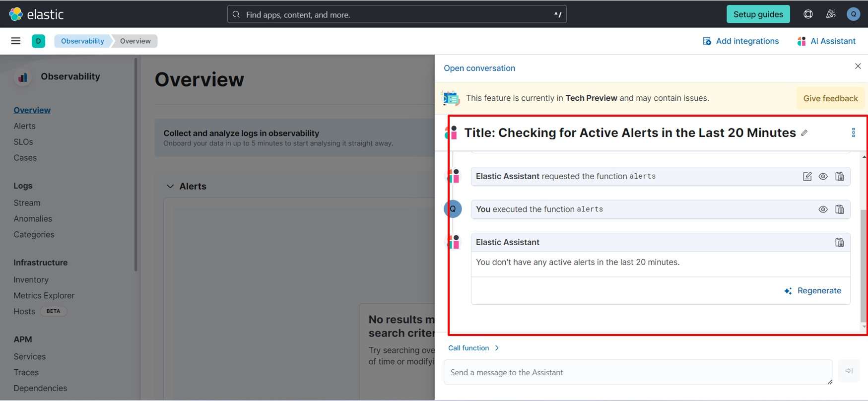Click Give feedback button
This screenshot has height=401, width=868.
coord(830,98)
